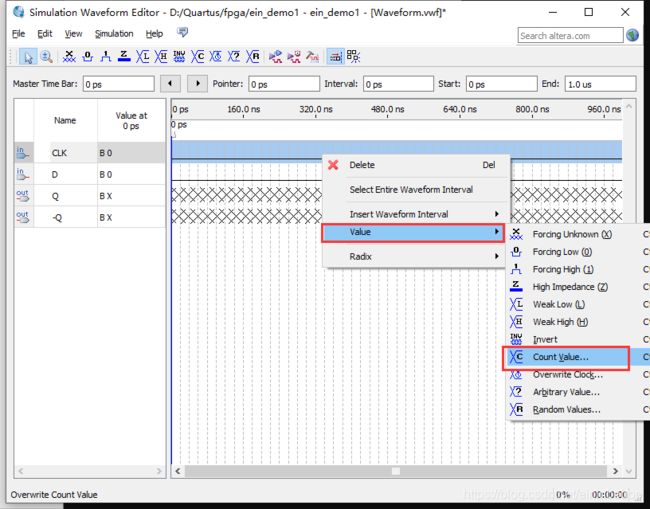This screenshot has width=650, height=509.
Task: Select the D signal row
Action: pos(90,175)
